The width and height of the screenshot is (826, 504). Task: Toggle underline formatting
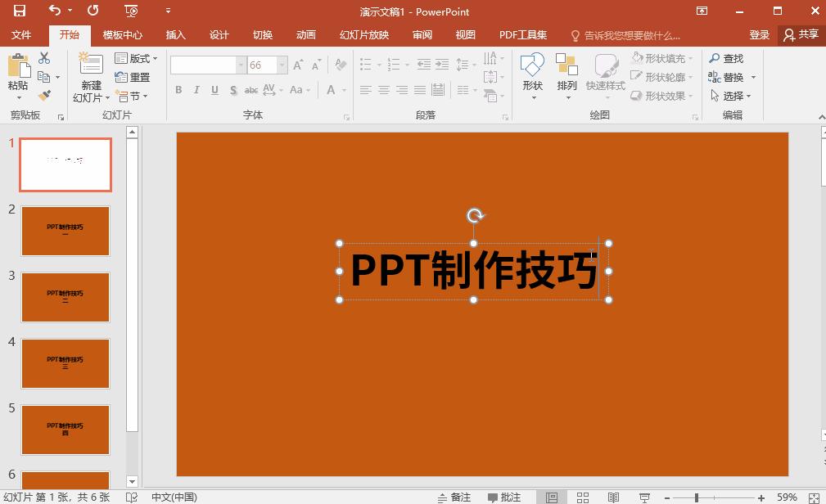coord(214,90)
